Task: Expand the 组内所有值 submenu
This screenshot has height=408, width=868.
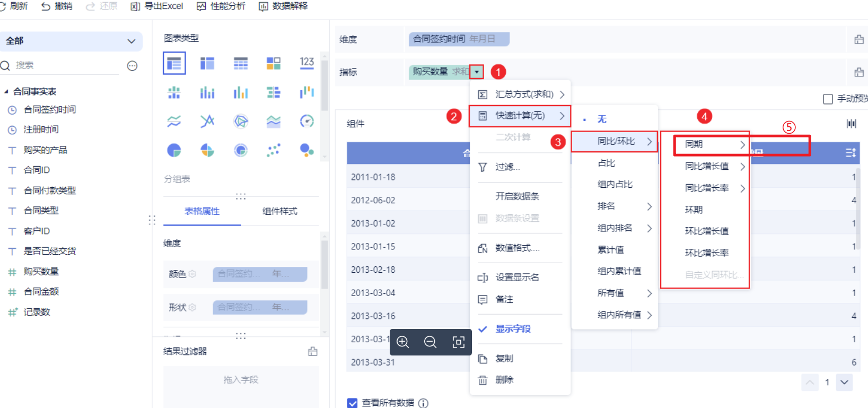Action: (x=615, y=315)
